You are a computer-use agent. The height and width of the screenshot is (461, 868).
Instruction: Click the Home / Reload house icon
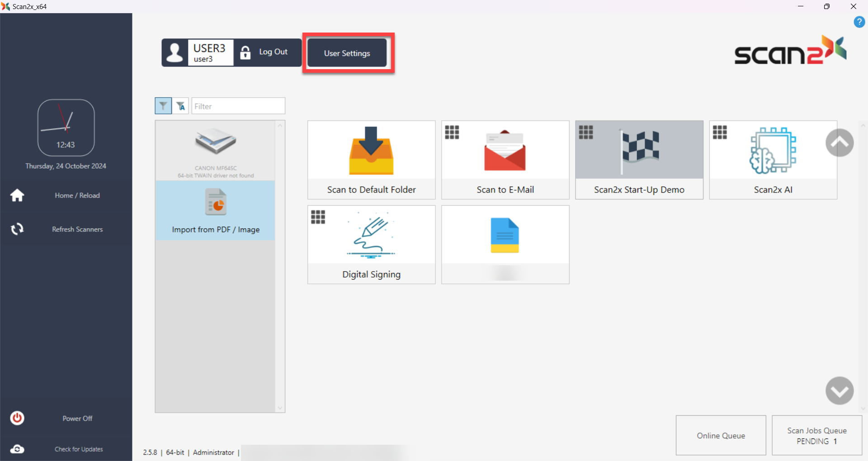pos(17,195)
